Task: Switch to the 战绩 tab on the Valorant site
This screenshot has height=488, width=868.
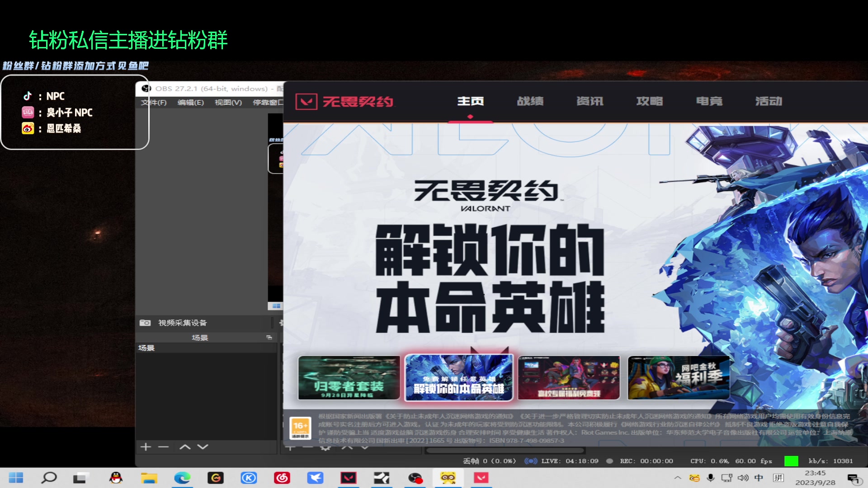Action: point(530,101)
